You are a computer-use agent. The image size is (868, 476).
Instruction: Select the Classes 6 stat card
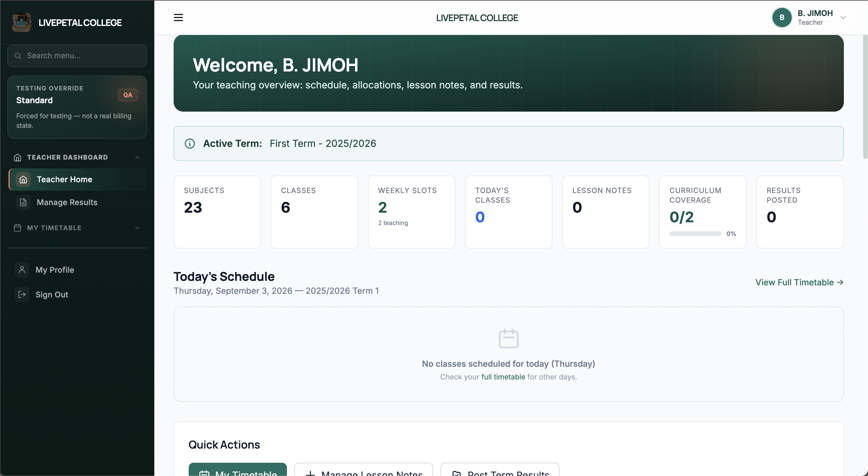tap(314, 212)
